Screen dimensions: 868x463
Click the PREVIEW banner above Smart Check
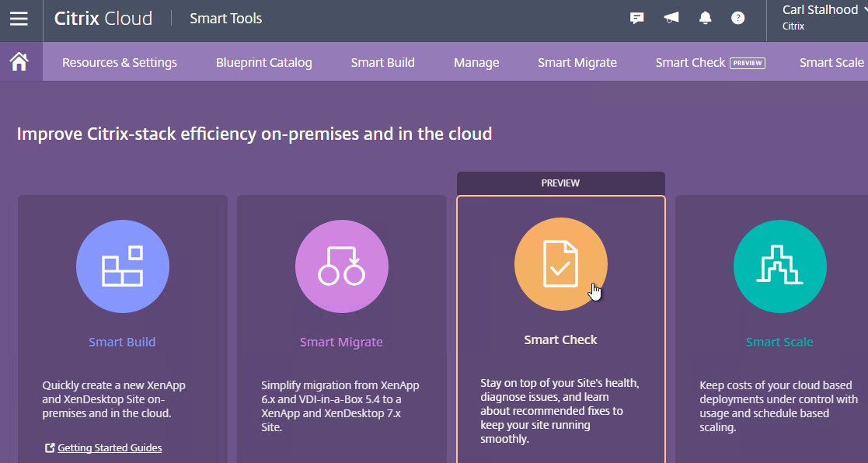point(561,183)
